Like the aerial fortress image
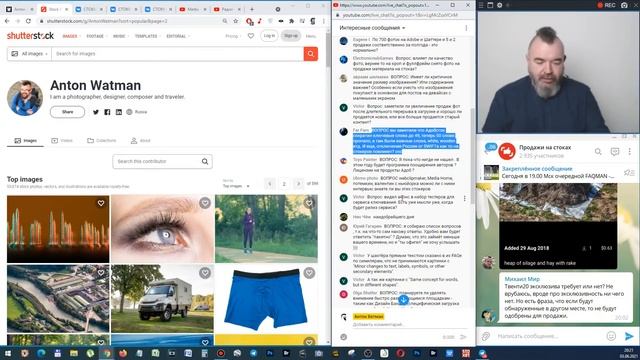The image size is (640, 360). (101, 273)
